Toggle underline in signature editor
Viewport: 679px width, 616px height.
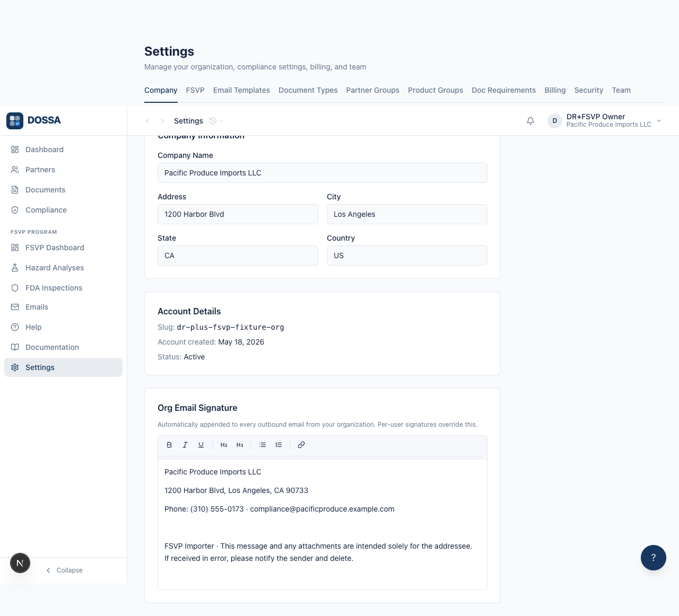[x=201, y=445]
